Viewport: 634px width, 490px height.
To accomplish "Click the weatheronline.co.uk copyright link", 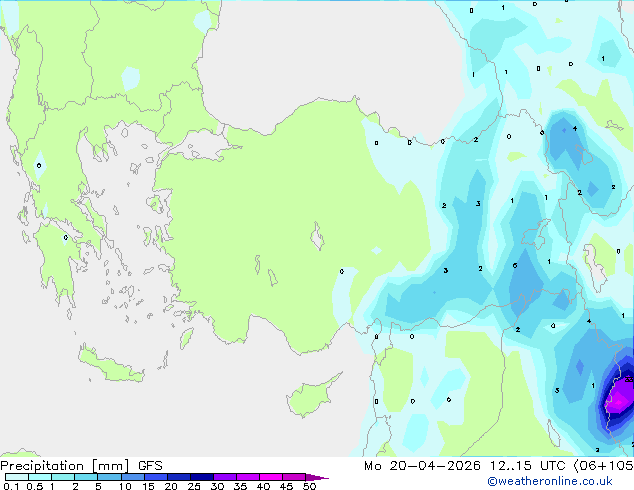I will 550,481.
